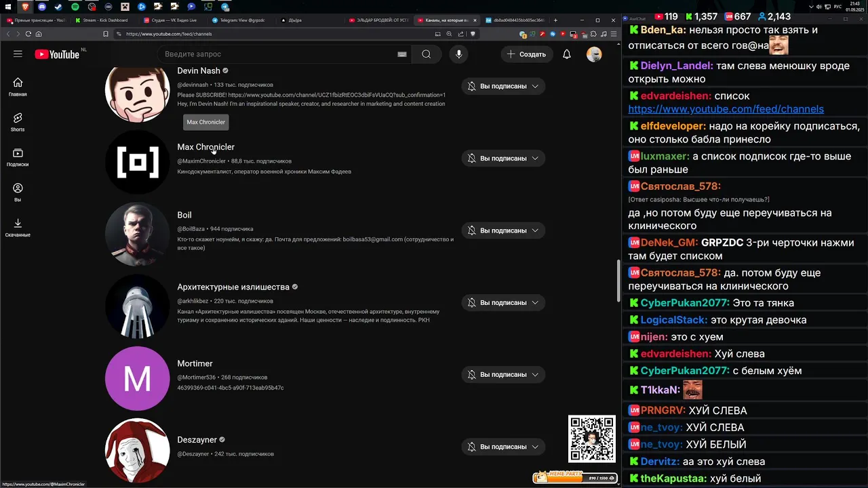Switch to ЭЛЬДАР БРОДВЕЙ tab

378,20
